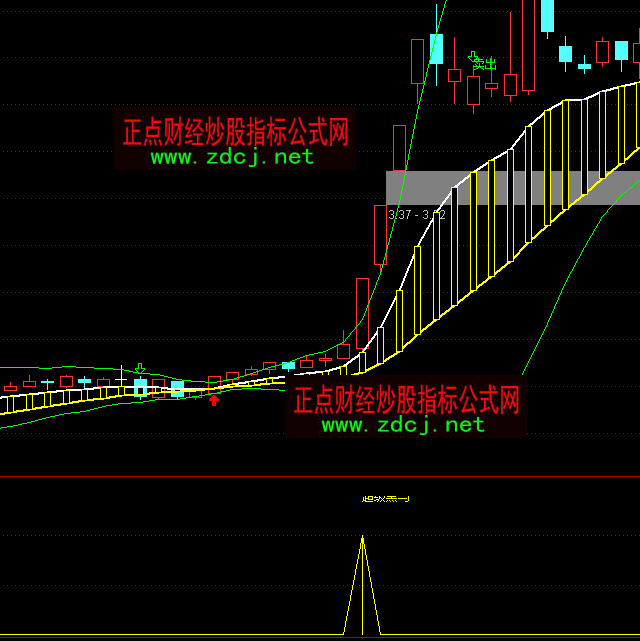Click the white hollow candle above gray band
This screenshot has width=640, height=641.
click(x=399, y=147)
